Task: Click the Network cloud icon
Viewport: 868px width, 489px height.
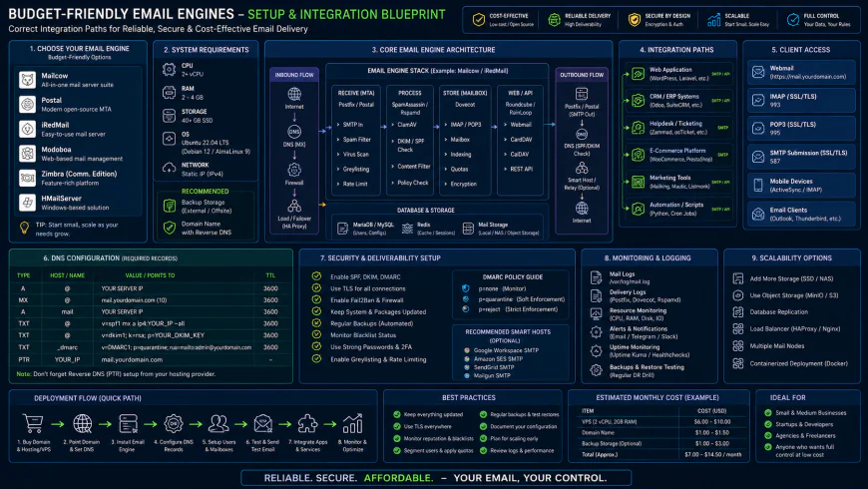Action: pos(169,168)
